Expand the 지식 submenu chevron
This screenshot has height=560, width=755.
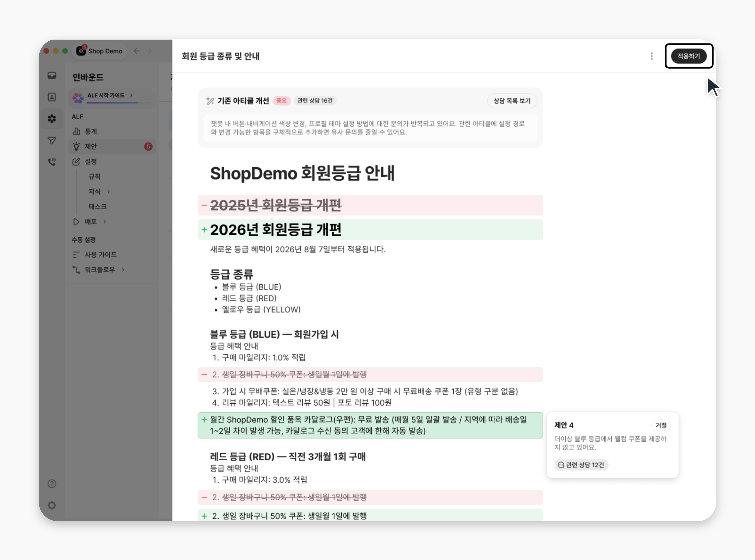pos(108,192)
